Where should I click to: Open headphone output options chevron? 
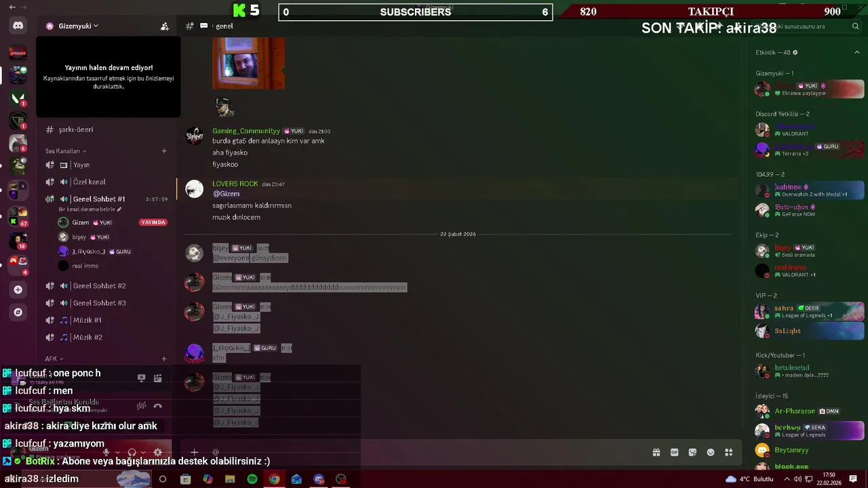(144, 452)
